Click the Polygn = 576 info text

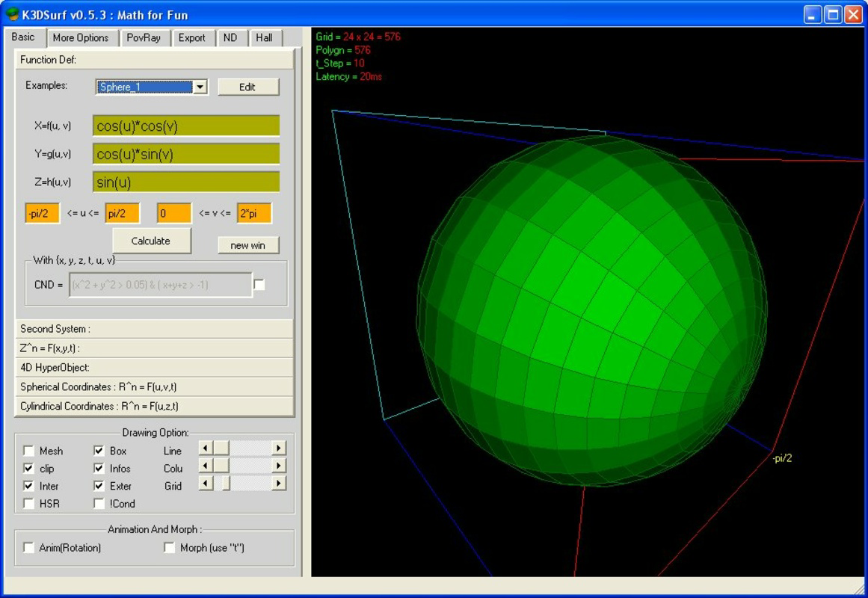tap(343, 50)
